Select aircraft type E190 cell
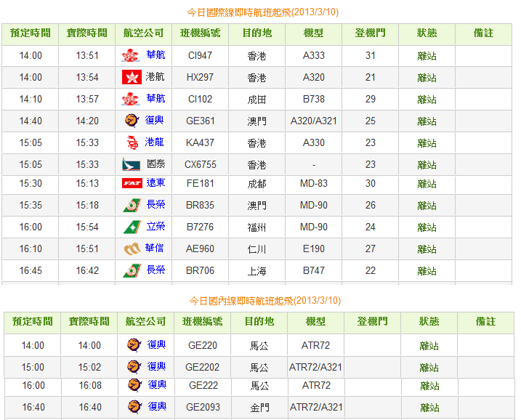Screen dimensions: 521x420 pyautogui.click(x=314, y=249)
